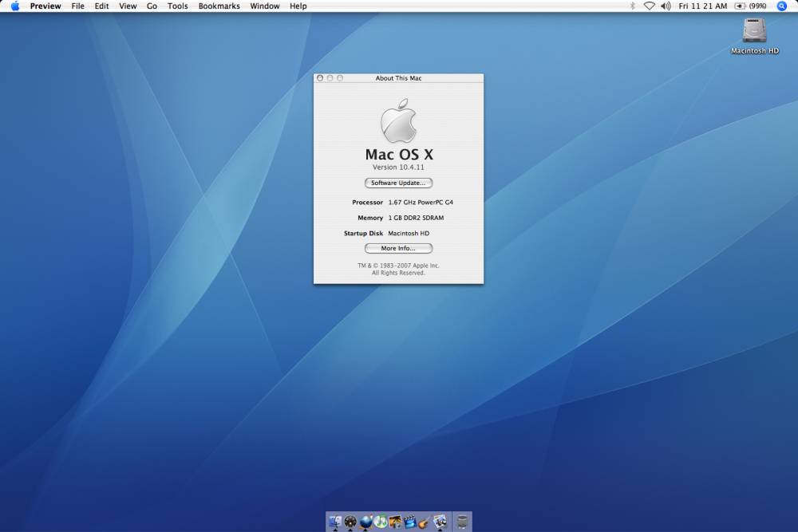
Task: Close the About This Mac window
Action: [x=320, y=78]
